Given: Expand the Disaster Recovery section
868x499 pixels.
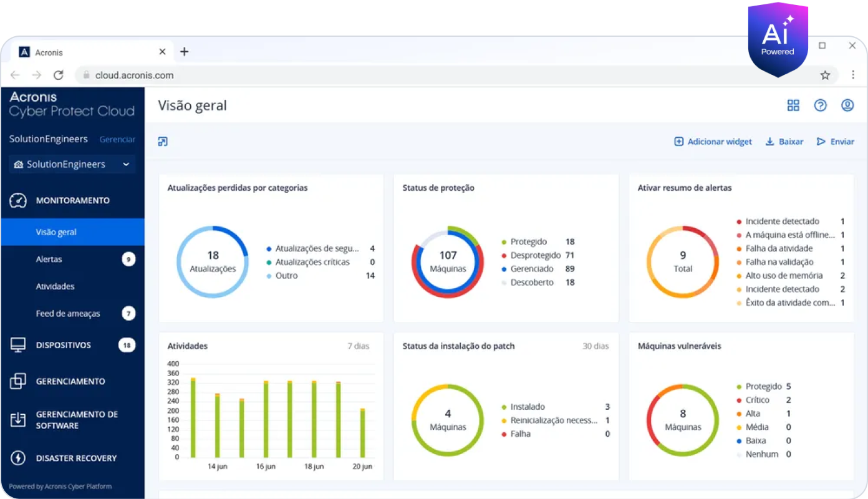Looking at the screenshot, I should pyautogui.click(x=76, y=458).
